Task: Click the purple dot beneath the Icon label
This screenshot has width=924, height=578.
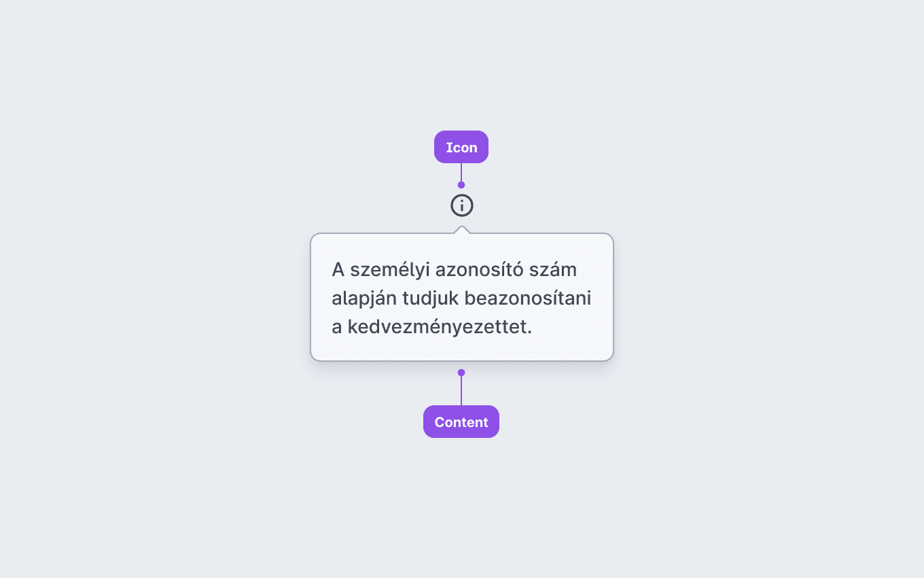Action: (461, 185)
